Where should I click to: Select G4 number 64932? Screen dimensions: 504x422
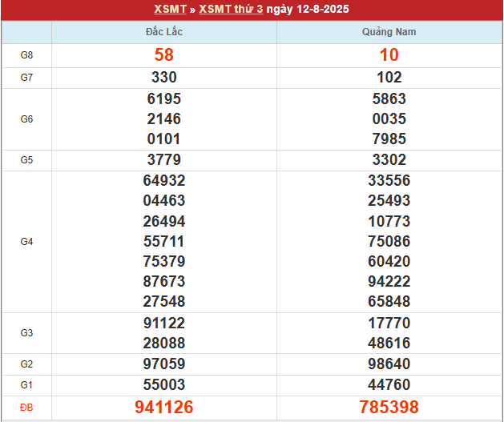164,180
